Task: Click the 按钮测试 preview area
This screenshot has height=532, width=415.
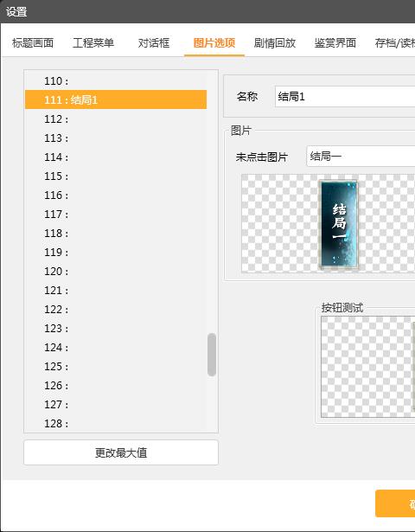Action: [367, 367]
